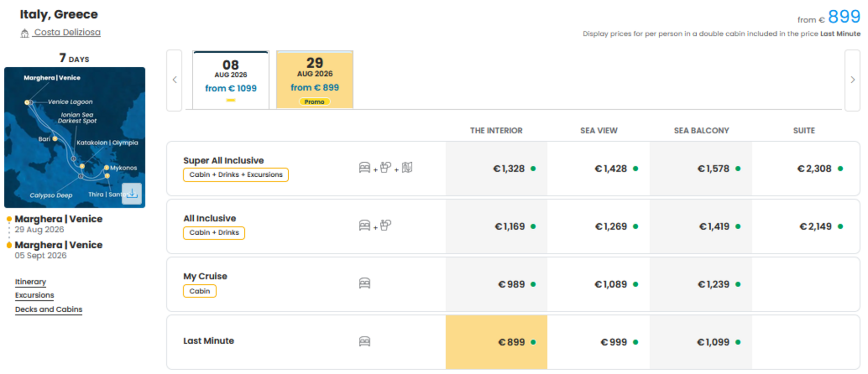Image resolution: width=868 pixels, height=374 pixels.
Task: Click the from € 899 headline price
Action: pos(829,17)
